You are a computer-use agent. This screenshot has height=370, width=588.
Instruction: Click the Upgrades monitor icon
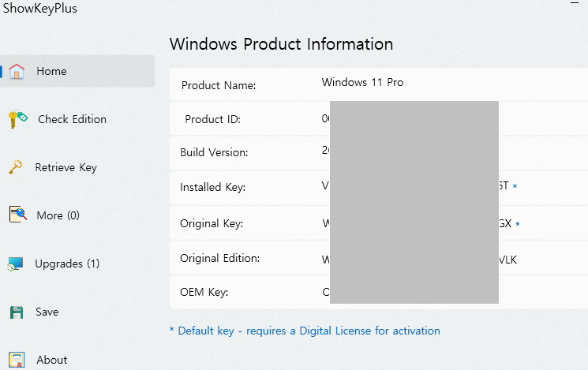click(15, 264)
